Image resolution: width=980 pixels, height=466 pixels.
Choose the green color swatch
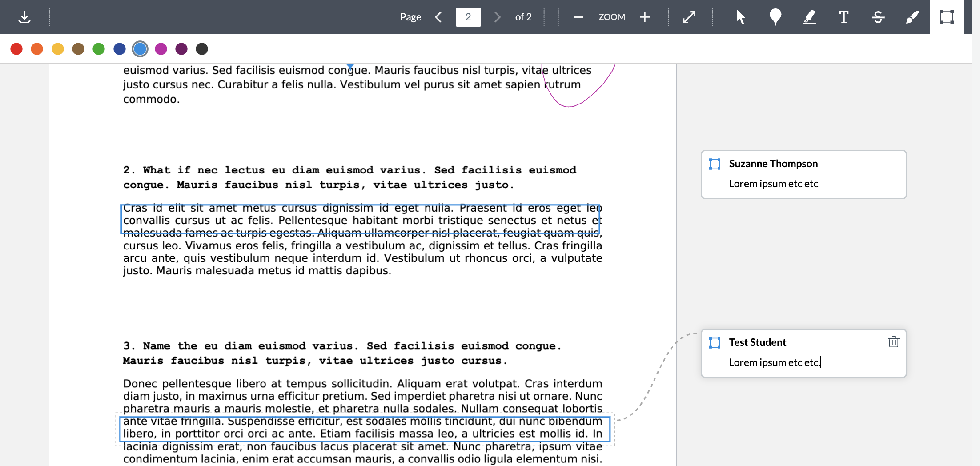[x=99, y=49]
